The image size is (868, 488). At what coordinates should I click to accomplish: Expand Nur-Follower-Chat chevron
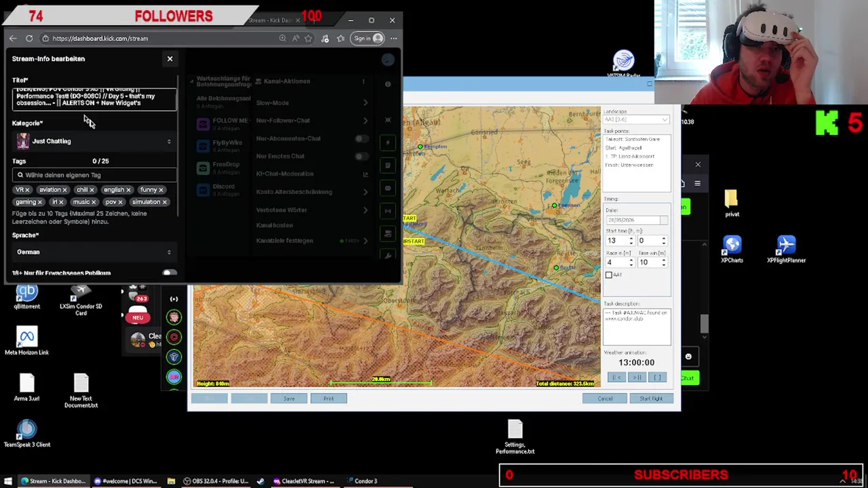366,121
